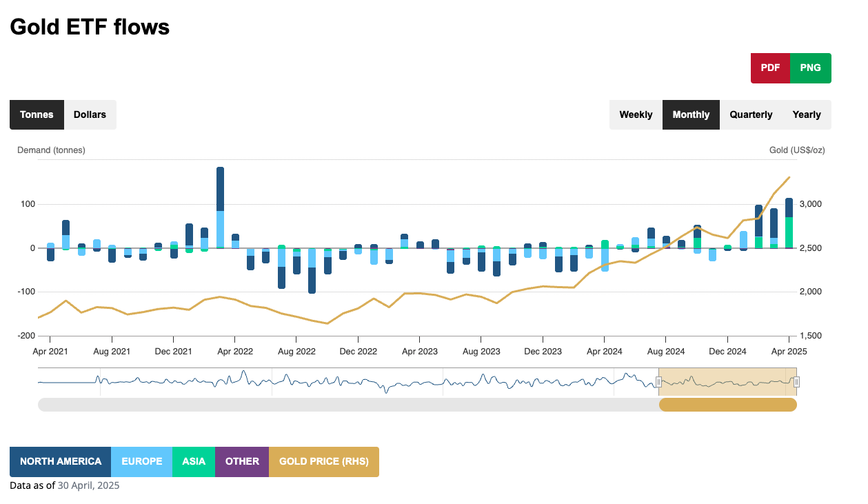
Task: Toggle the Europe series legend
Action: tap(141, 462)
